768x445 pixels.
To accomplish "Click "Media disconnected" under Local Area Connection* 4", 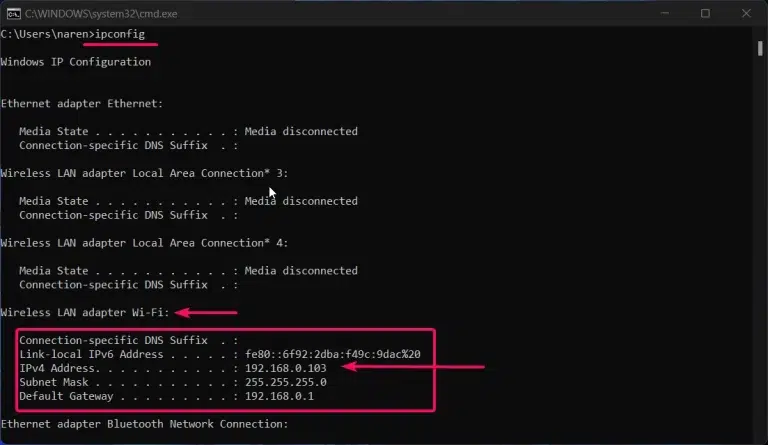I will pos(301,270).
